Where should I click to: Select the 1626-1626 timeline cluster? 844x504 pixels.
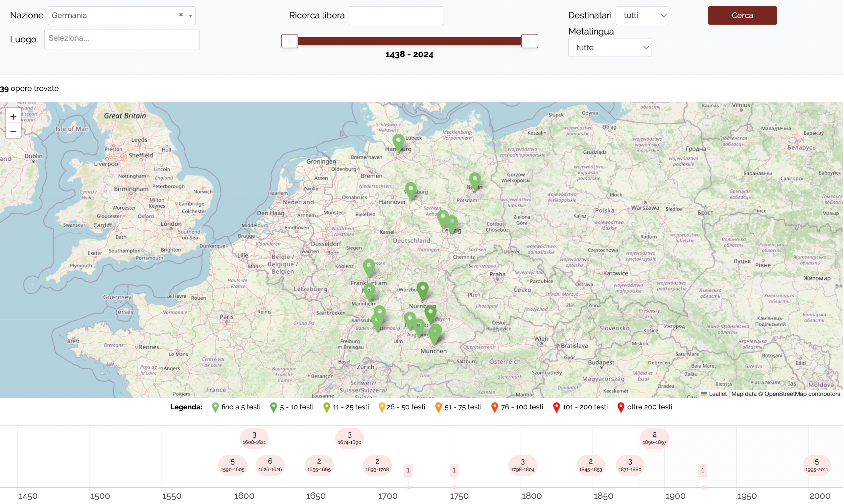point(270,465)
